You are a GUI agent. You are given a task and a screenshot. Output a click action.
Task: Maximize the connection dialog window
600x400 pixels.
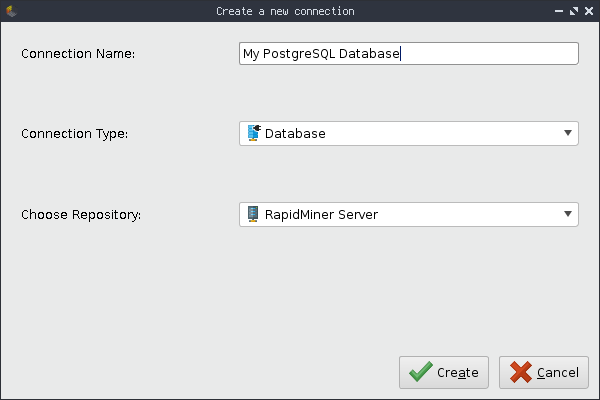[x=573, y=11]
